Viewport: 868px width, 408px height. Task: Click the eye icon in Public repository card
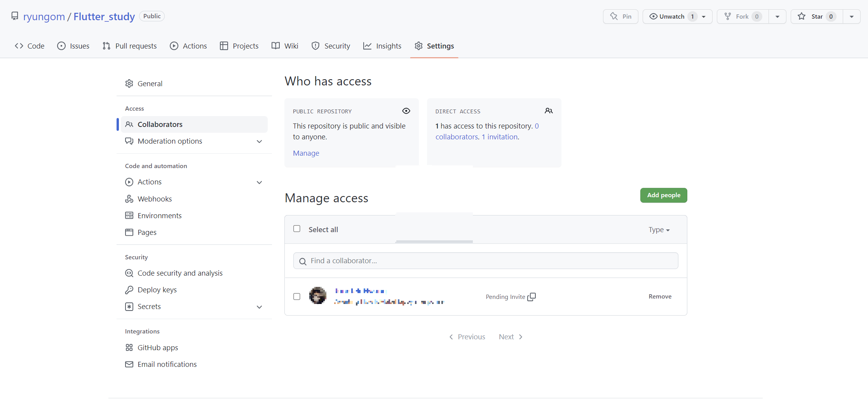[x=406, y=111]
